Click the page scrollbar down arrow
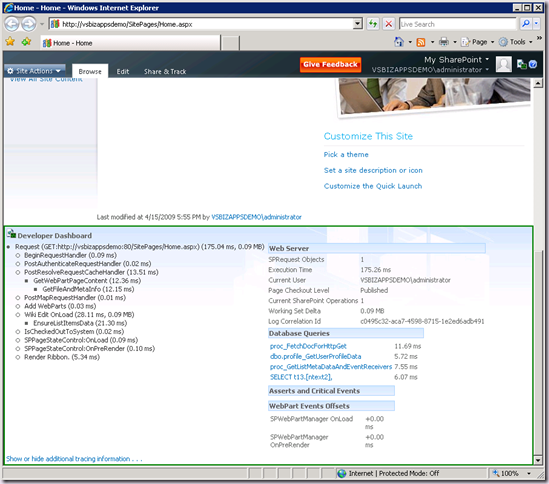 538,460
